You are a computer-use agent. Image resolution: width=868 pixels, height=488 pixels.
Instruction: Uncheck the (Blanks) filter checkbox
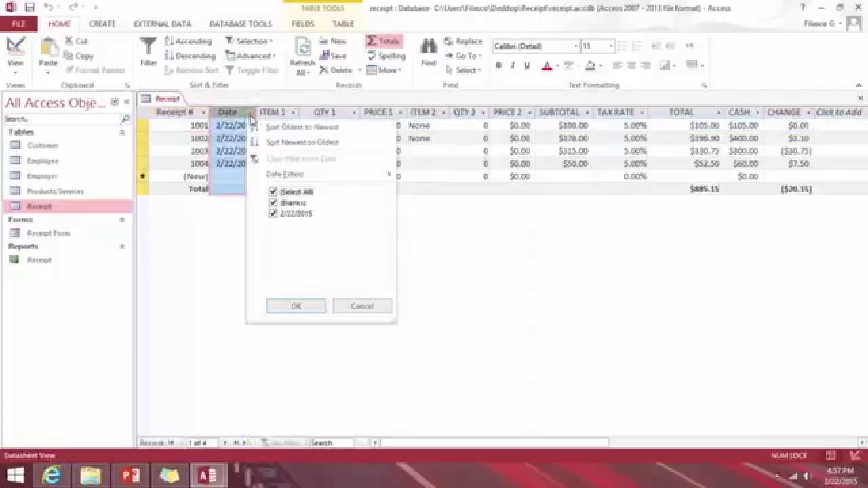click(273, 203)
